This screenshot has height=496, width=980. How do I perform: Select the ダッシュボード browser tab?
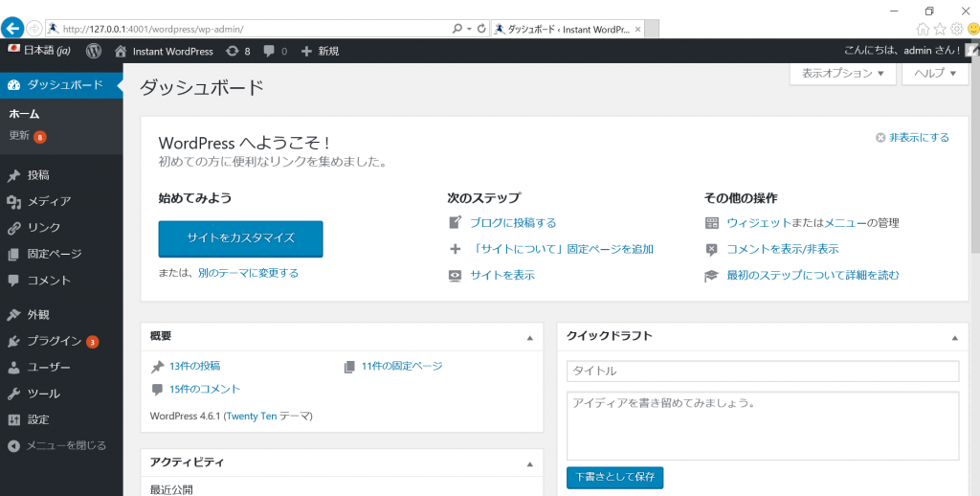tap(567, 30)
